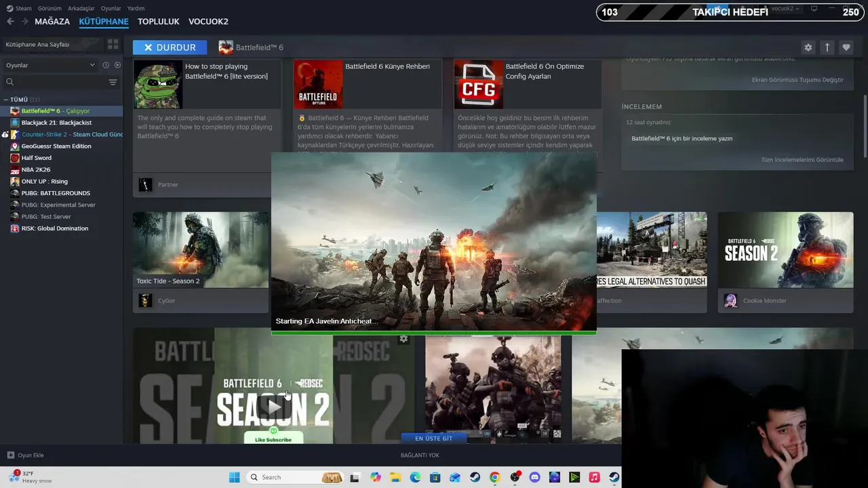Add Battlefield 6 to favorites heart
The height and width of the screenshot is (488, 868).
coord(846,47)
